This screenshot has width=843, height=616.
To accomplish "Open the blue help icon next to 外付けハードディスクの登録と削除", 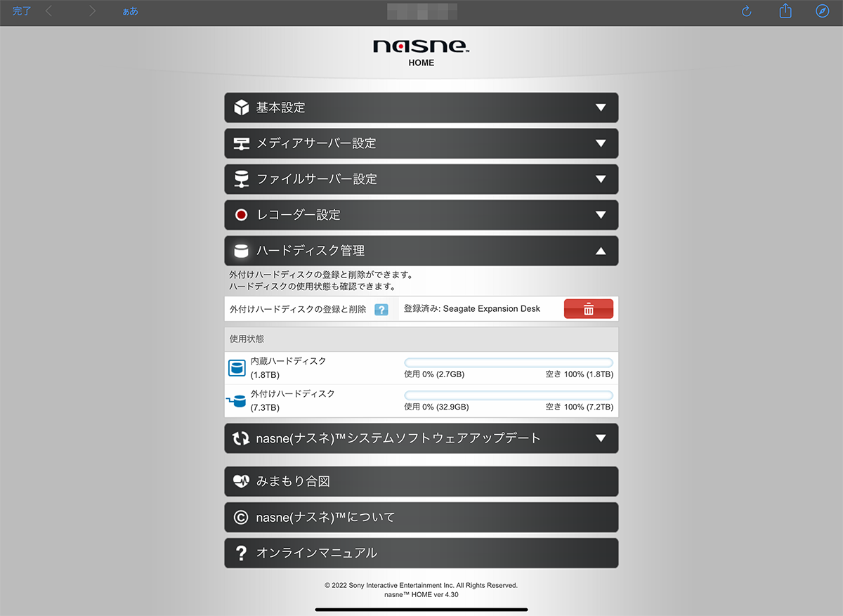I will [x=381, y=308].
